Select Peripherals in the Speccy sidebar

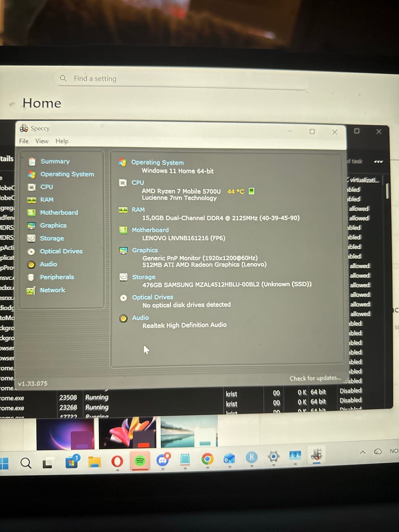[57, 277]
